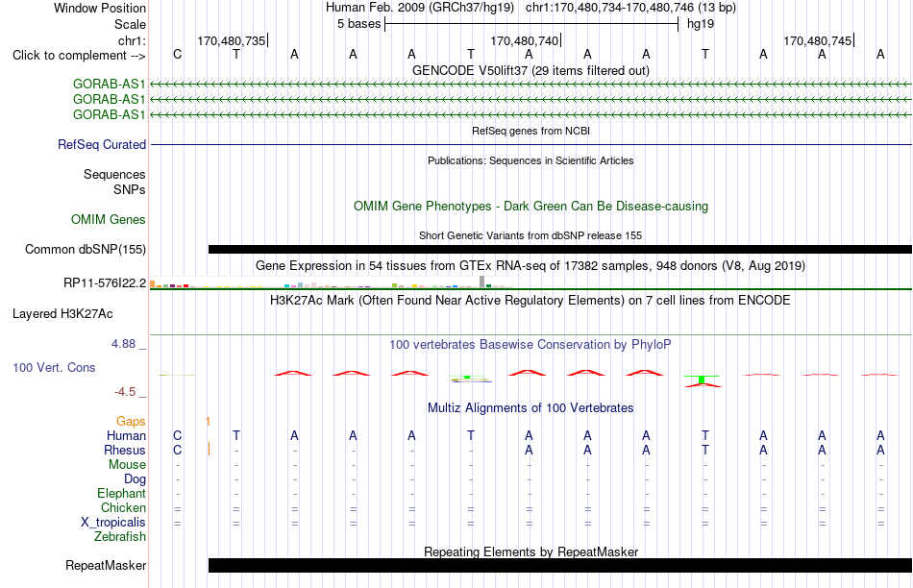Click the Sequences track label
913x588 pixels.
pos(114,174)
